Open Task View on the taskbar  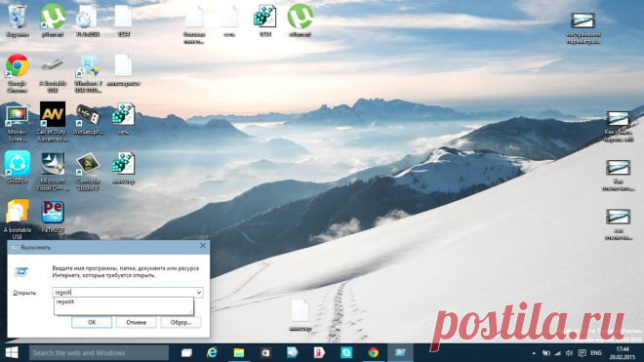tap(187, 352)
